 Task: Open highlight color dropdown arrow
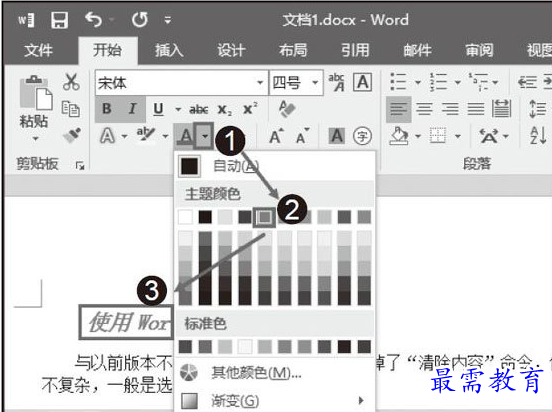(165, 136)
